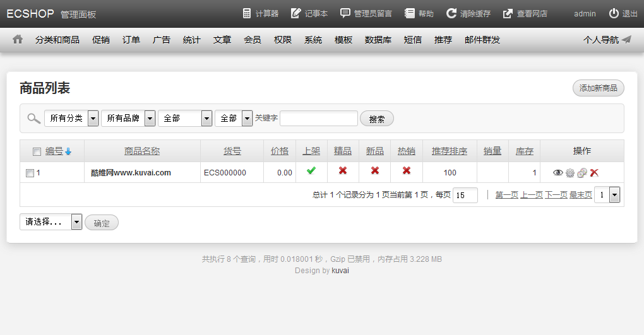
Task: Open the 计算器 calculator tool
Action: pyautogui.click(x=260, y=13)
